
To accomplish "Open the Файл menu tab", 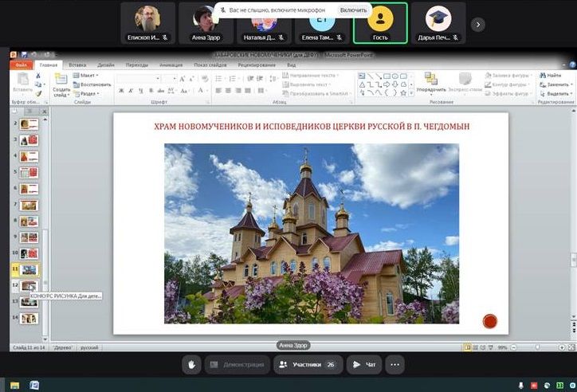I will tap(21, 65).
